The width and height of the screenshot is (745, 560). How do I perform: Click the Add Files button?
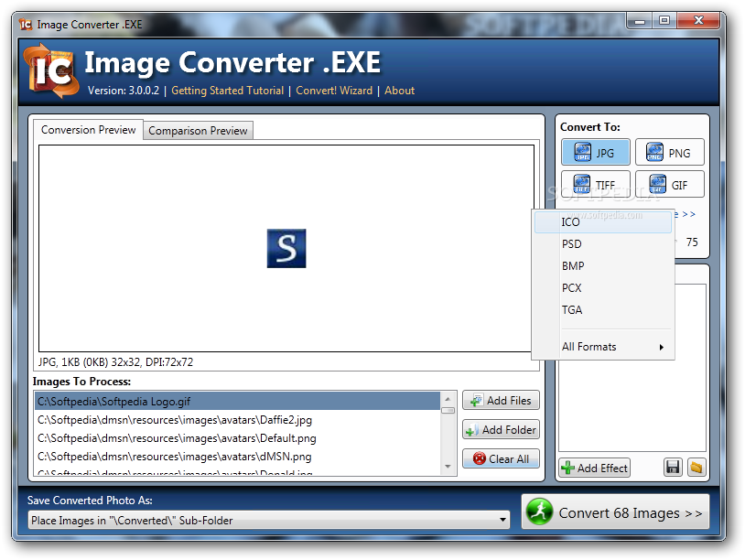(501, 400)
